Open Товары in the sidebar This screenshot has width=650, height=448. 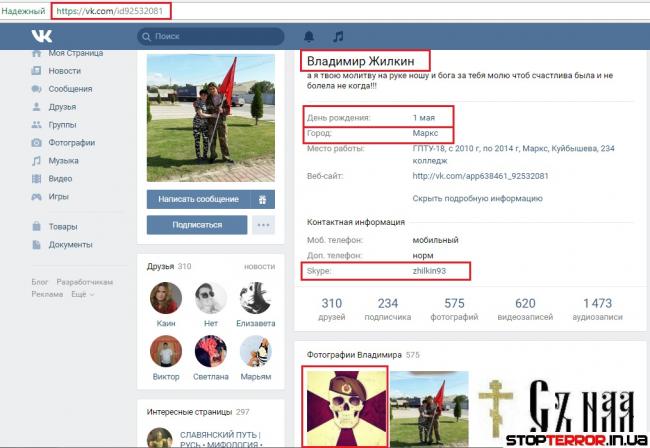coord(63,226)
